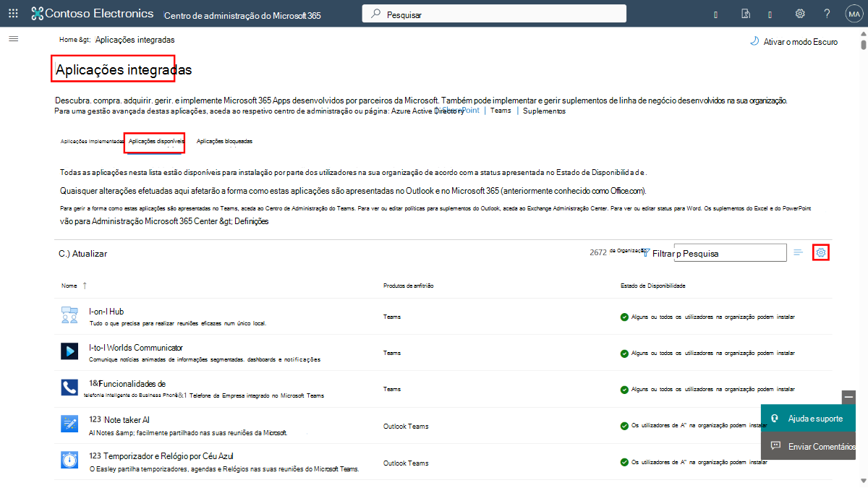
Task: Click the top Pesquisar search box
Action: coord(494,14)
